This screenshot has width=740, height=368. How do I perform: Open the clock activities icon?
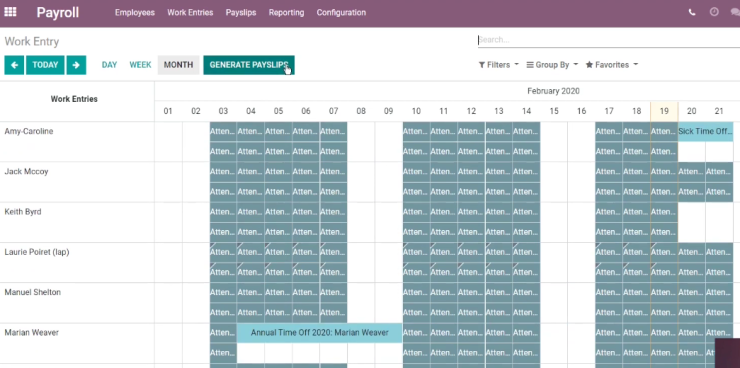tap(714, 12)
